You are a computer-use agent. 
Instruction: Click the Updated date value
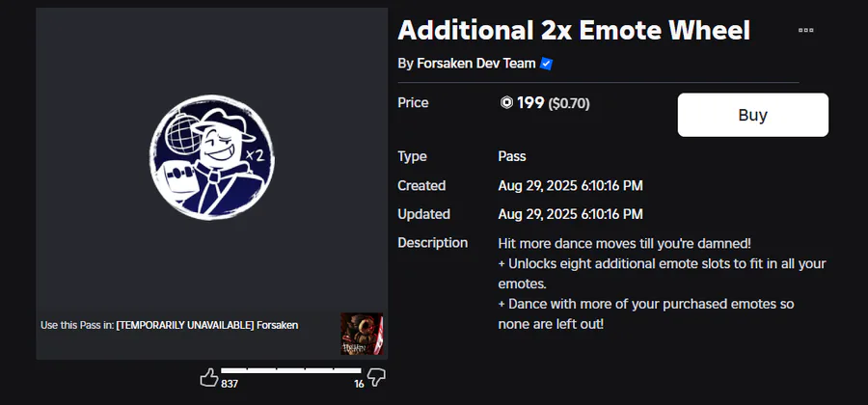570,214
